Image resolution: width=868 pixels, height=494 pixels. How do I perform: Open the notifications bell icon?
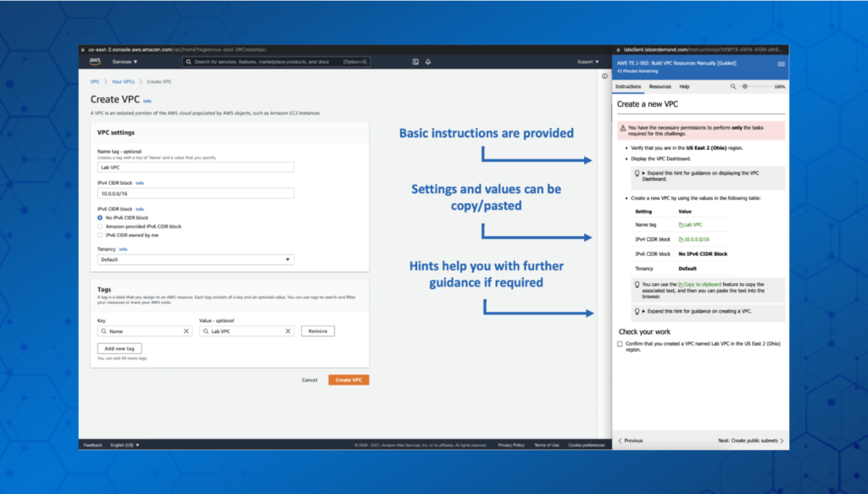427,61
